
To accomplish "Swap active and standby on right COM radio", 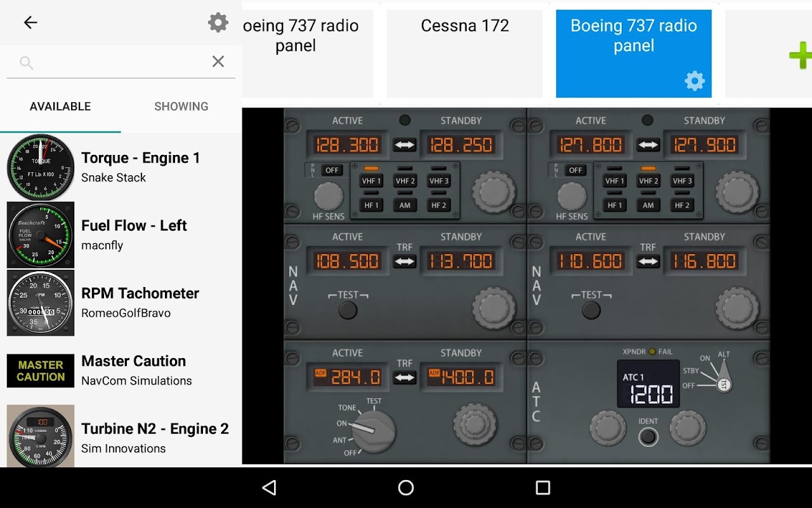I will (648, 145).
